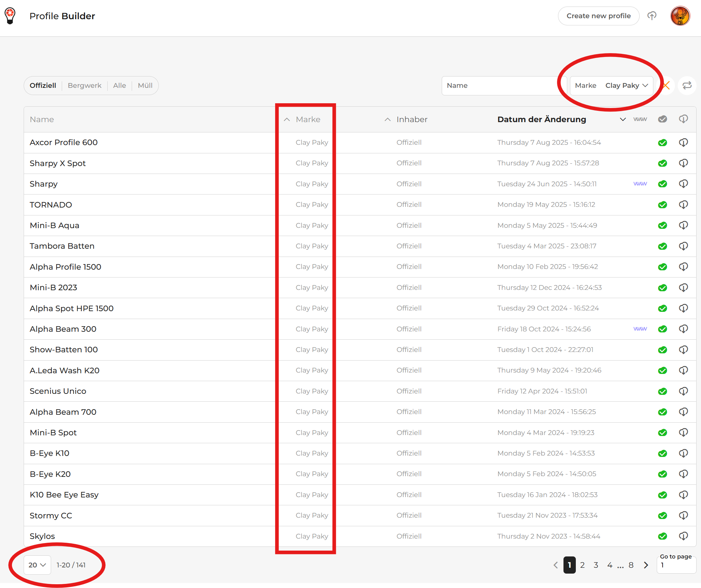Click the Profile Builder lightbulb logo
701x588 pixels.
coord(10,16)
